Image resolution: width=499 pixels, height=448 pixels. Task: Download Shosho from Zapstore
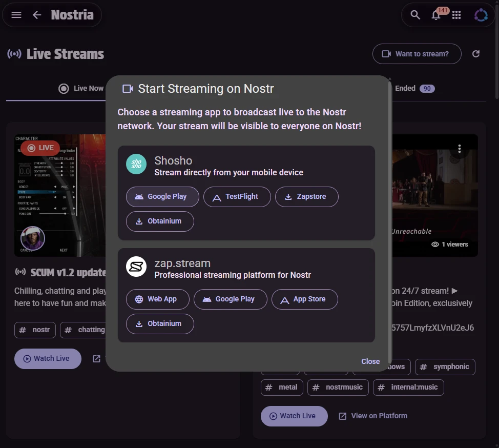point(306,196)
